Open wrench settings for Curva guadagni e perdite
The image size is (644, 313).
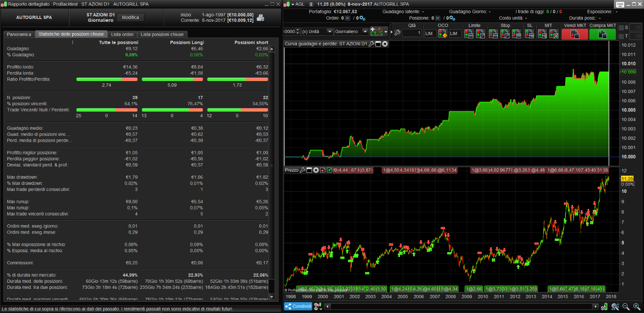pos(371,44)
